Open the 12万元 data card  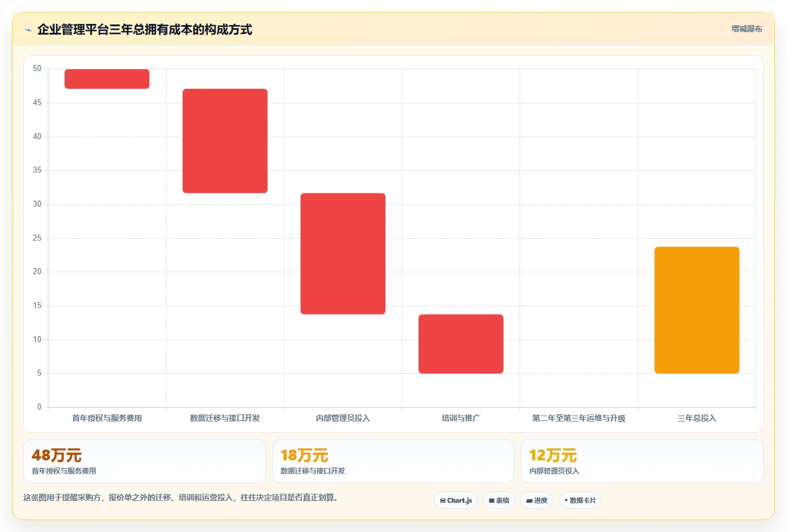tap(642, 461)
